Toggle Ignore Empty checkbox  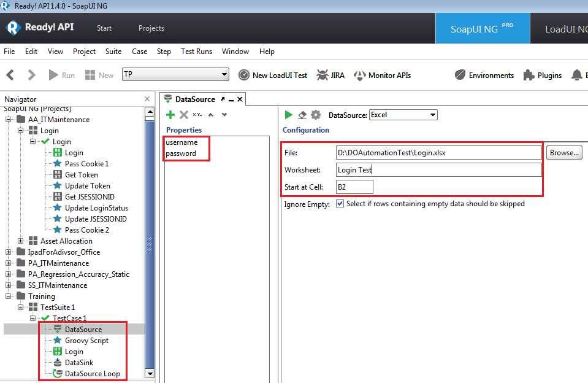coord(340,204)
